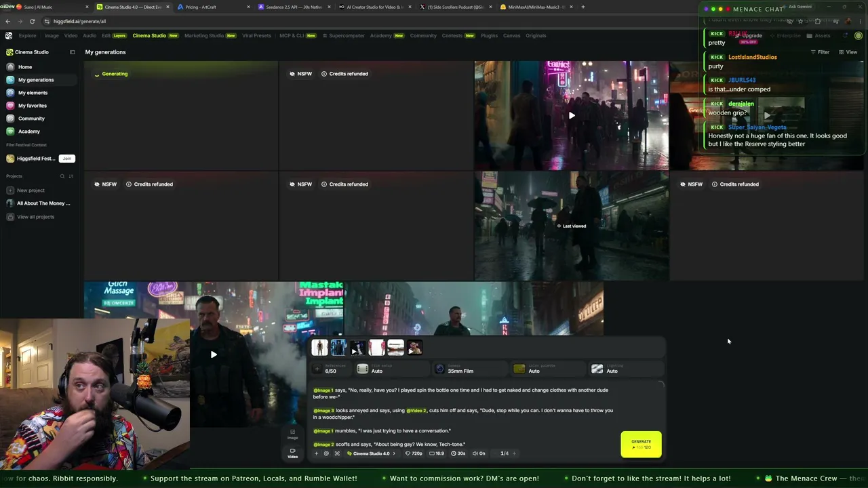Reload the page with the browser refresh icon

(x=32, y=21)
